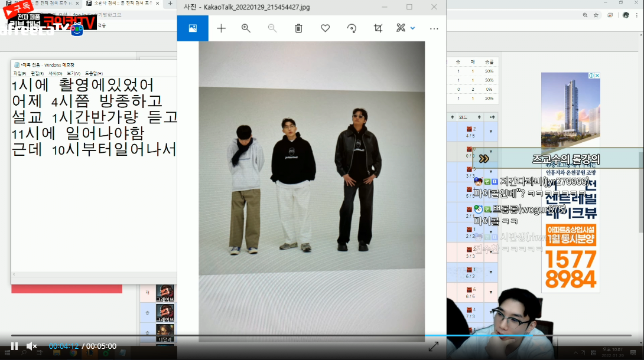Pause the video playback
Image resolution: width=644 pixels, height=360 pixels.
[x=14, y=346]
